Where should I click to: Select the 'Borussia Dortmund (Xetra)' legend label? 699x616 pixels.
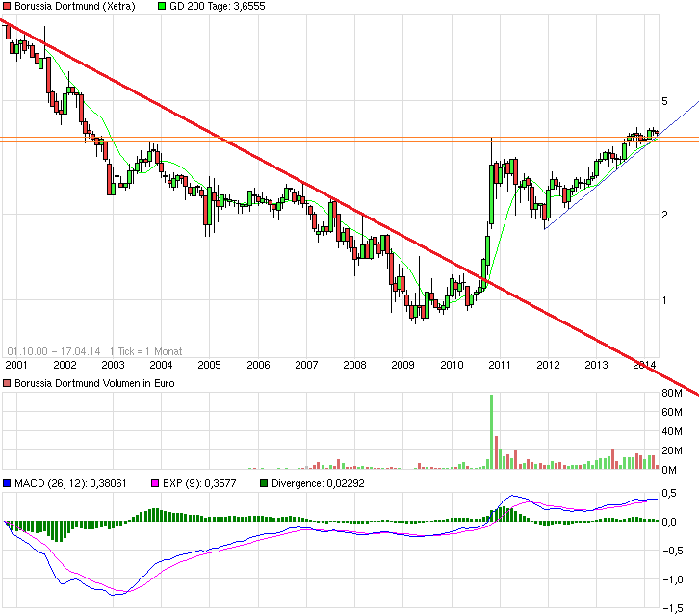click(x=75, y=6)
